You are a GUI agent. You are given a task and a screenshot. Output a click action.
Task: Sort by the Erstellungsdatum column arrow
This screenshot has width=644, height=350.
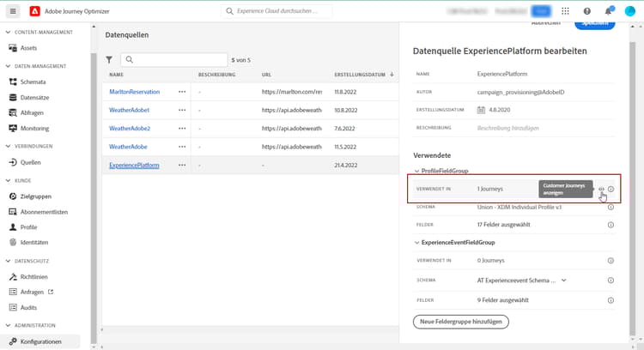point(392,75)
